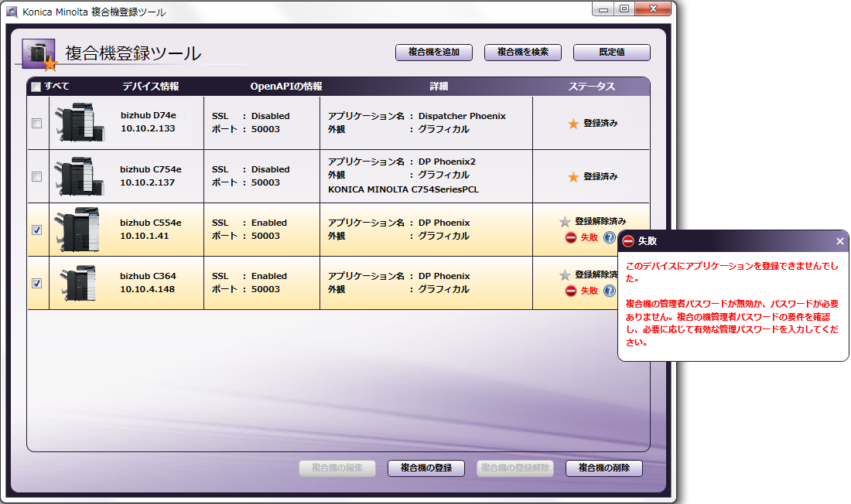This screenshot has height=504, width=851.
Task: Click the 複合機の登録 button
Action: click(426, 468)
